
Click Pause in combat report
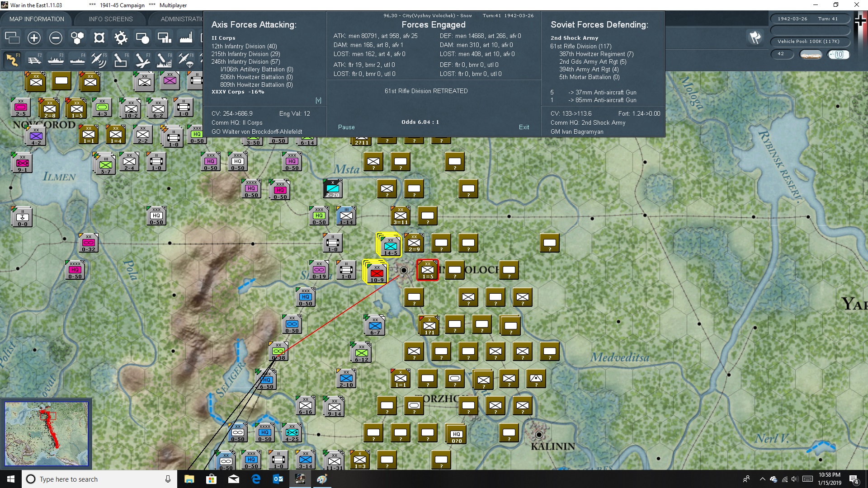click(346, 127)
